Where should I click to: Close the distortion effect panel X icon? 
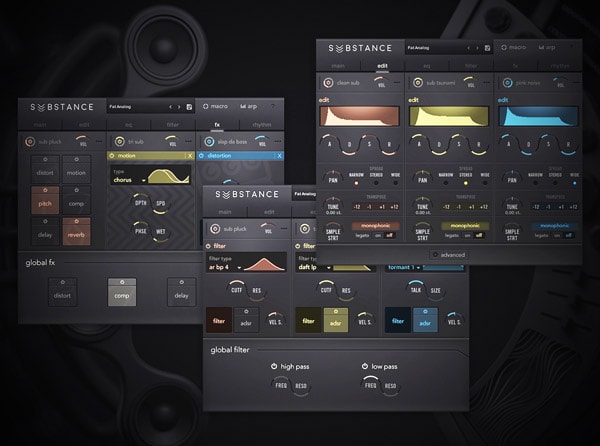[x=282, y=156]
